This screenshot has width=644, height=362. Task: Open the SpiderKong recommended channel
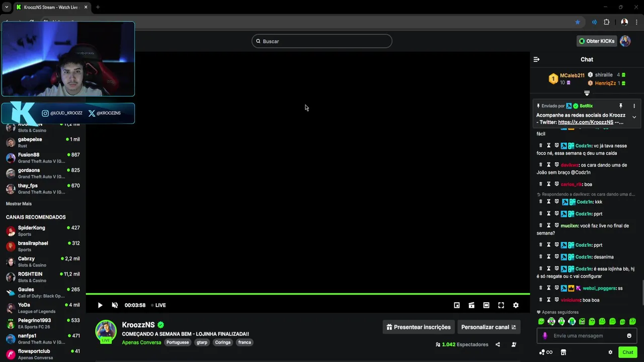coord(43,231)
